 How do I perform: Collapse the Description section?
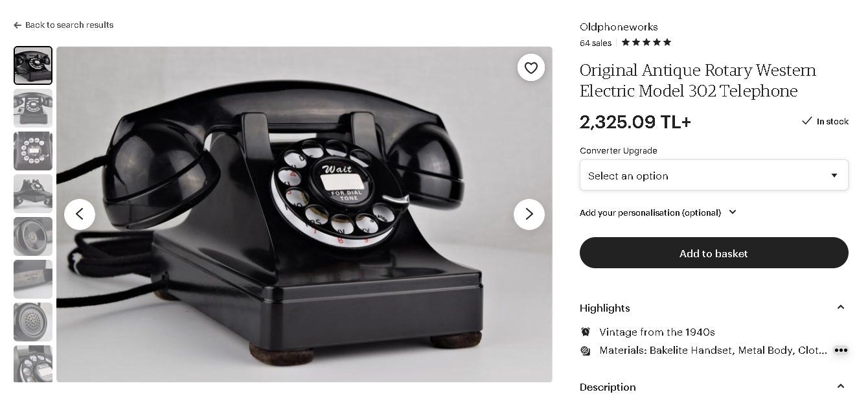click(x=841, y=386)
